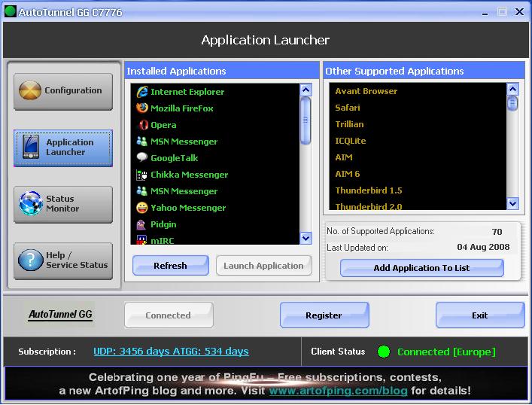Click the Application Launcher phone icon
The image size is (532, 405).
pyautogui.click(x=31, y=147)
